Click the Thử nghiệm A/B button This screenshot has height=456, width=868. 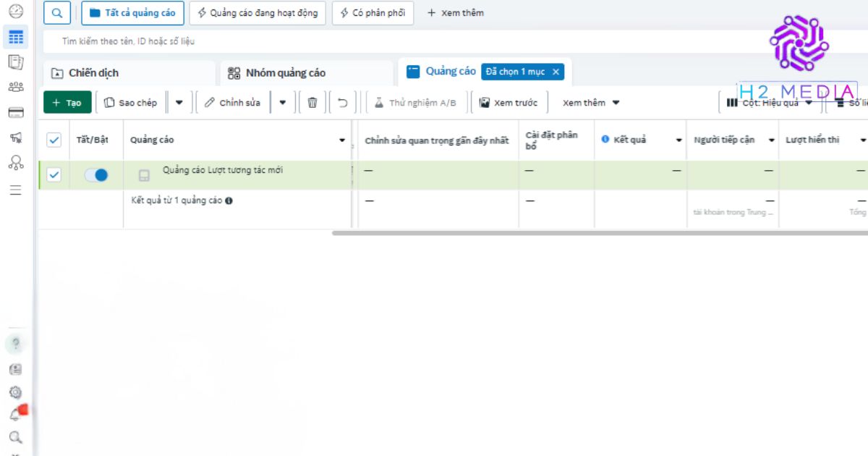pos(416,103)
